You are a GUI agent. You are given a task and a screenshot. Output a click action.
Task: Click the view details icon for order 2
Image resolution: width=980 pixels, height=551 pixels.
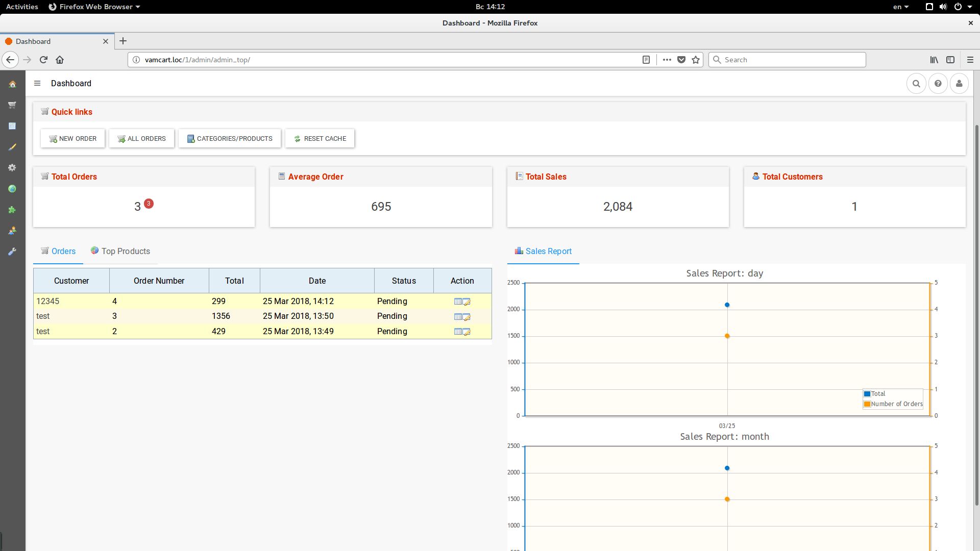pyautogui.click(x=458, y=332)
